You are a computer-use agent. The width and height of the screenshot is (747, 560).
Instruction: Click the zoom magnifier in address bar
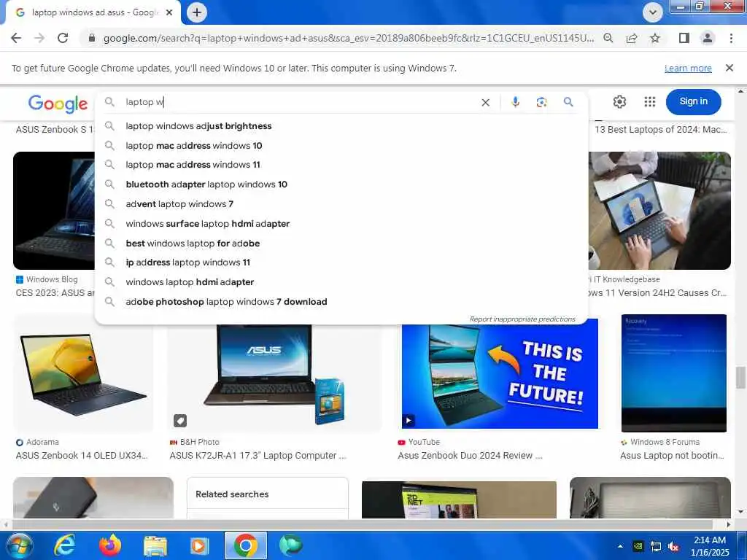(x=608, y=38)
